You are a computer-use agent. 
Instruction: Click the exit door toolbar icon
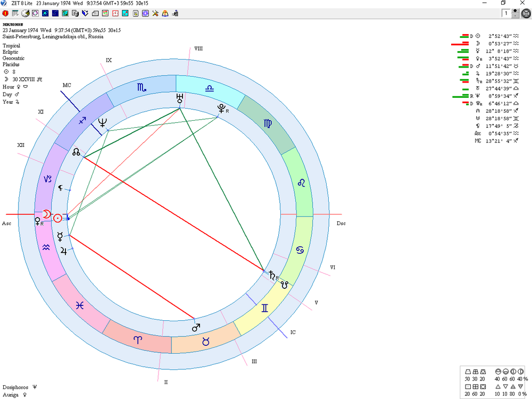176,14
